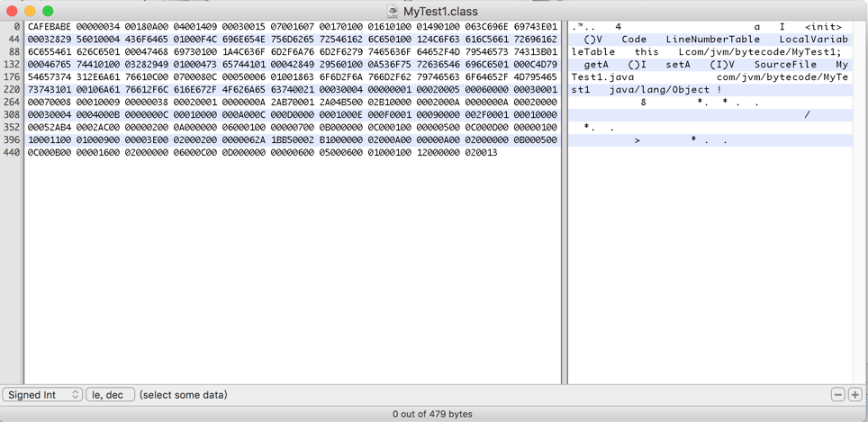Click line offset 88 in the gutter
Image resolution: width=868 pixels, height=422 pixels.
pyautogui.click(x=15, y=52)
